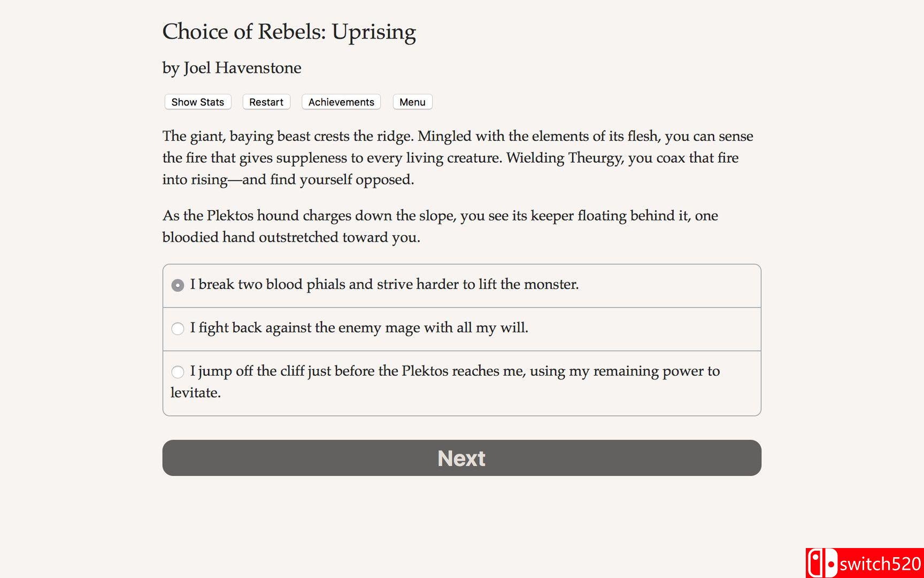Click the paragraph mentioning Theurgy
Viewport: 924px width, 578px height.
click(457, 157)
